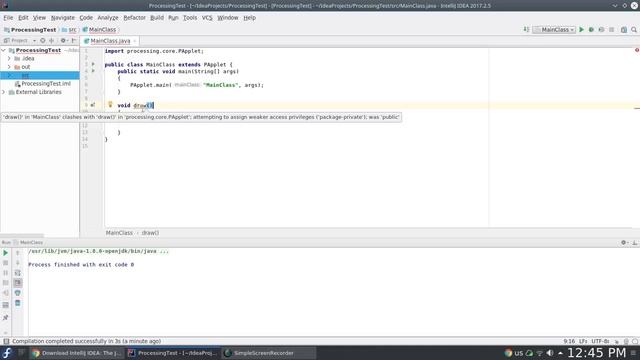Click the run gutter arrow beside class MainClass
Screen dimensions: 640x360
click(93, 64)
